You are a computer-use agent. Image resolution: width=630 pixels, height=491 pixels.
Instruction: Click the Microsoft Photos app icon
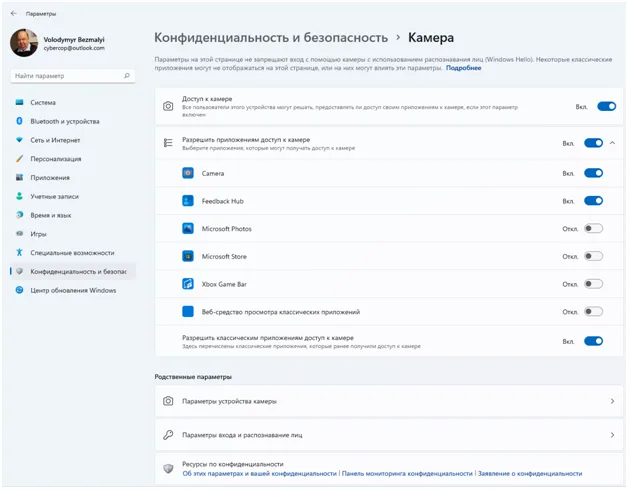click(188, 229)
